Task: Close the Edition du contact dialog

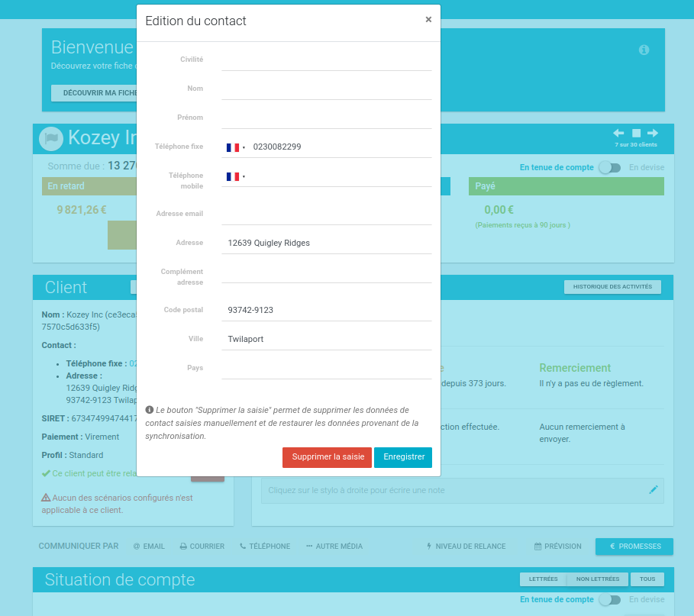Action: [x=428, y=20]
